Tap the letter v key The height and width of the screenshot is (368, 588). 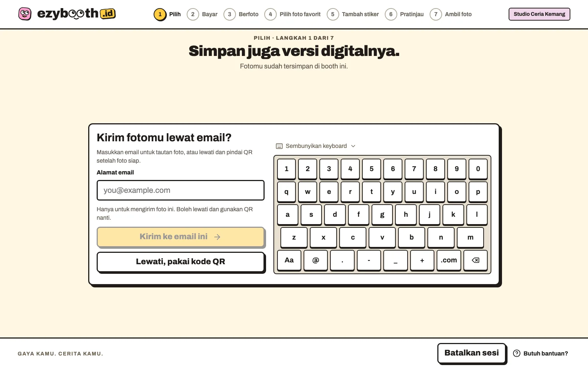382,237
